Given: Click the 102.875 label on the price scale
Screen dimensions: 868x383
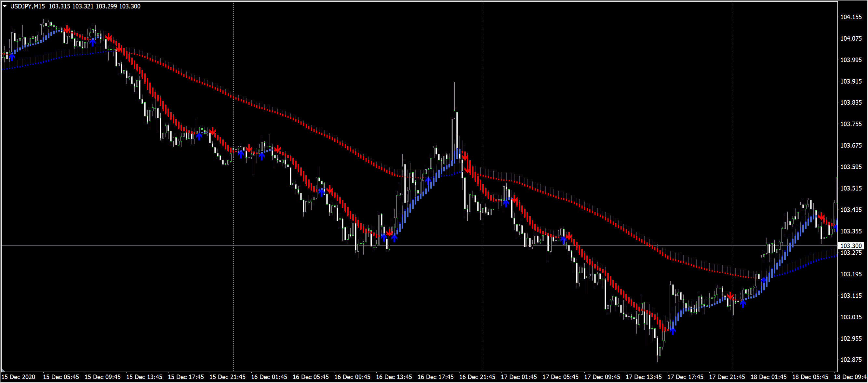Looking at the screenshot, I should (851, 360).
